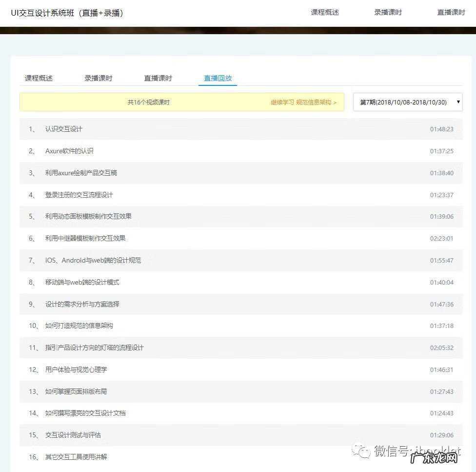Open lesson 11 指引产品设计方向的灯塔的流程设计

click(241, 348)
